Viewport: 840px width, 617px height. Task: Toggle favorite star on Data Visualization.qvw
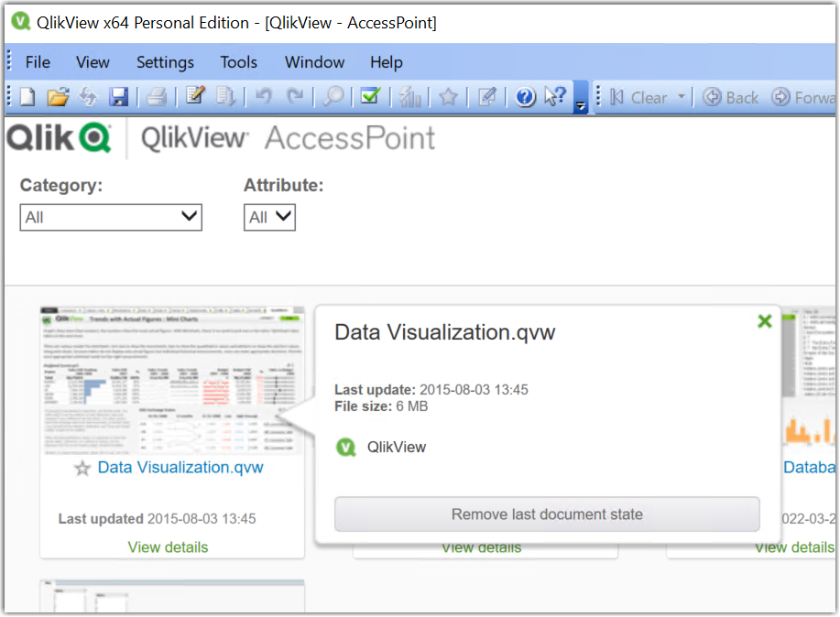click(83, 467)
